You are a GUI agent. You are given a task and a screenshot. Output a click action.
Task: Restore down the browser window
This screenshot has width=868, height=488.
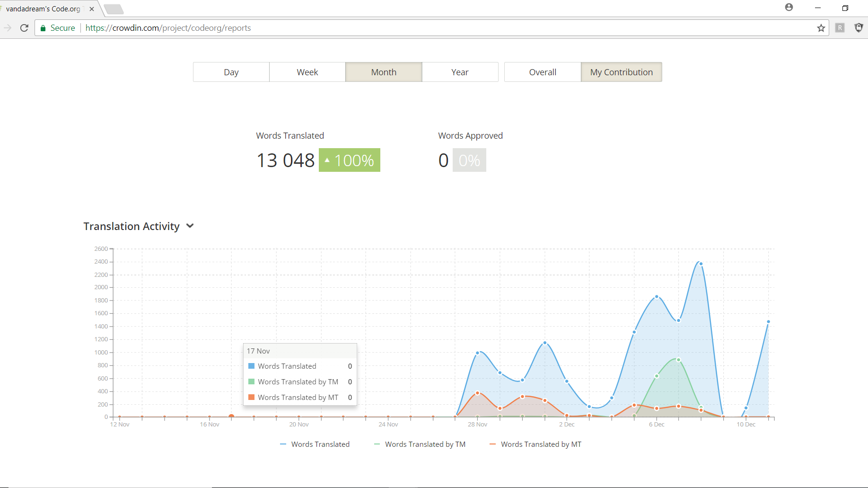(x=845, y=8)
